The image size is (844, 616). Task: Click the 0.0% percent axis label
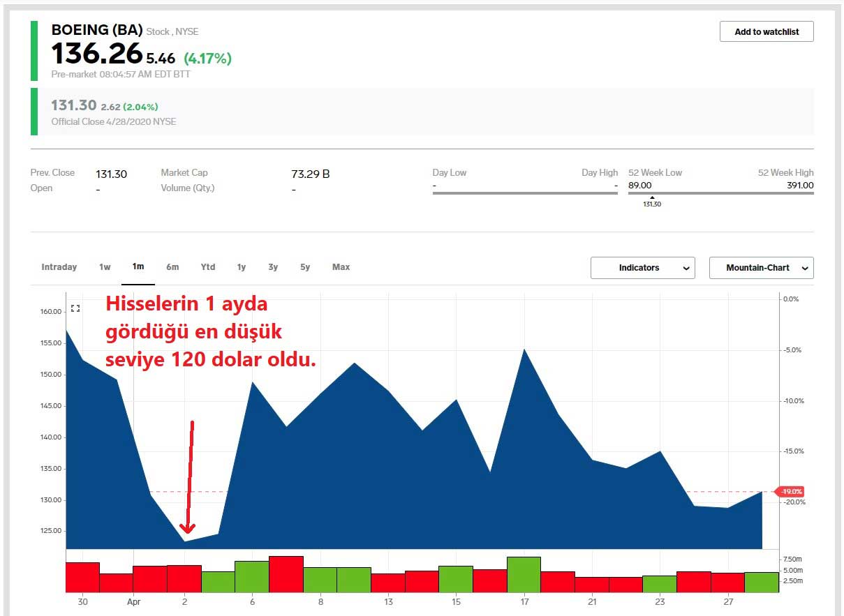click(x=790, y=299)
